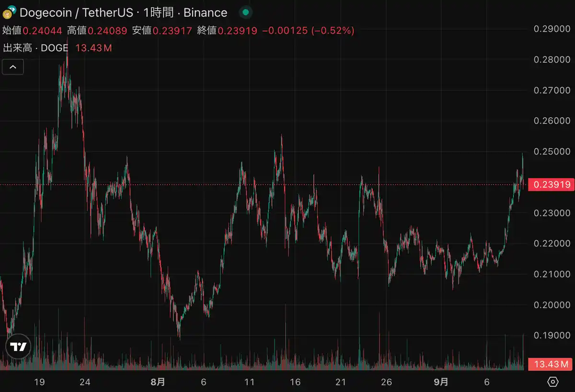This screenshot has width=575, height=392.
Task: Click the Dogecoin coin logo icon
Action: (x=9, y=12)
